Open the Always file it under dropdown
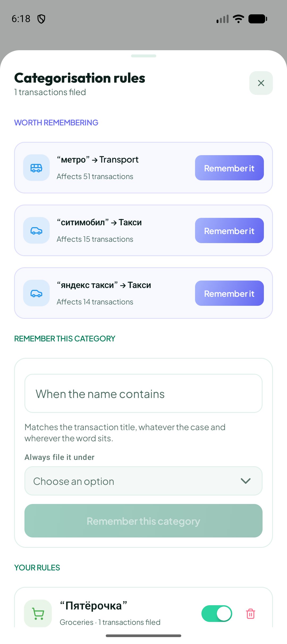The height and width of the screenshot is (644, 287). pyautogui.click(x=143, y=481)
